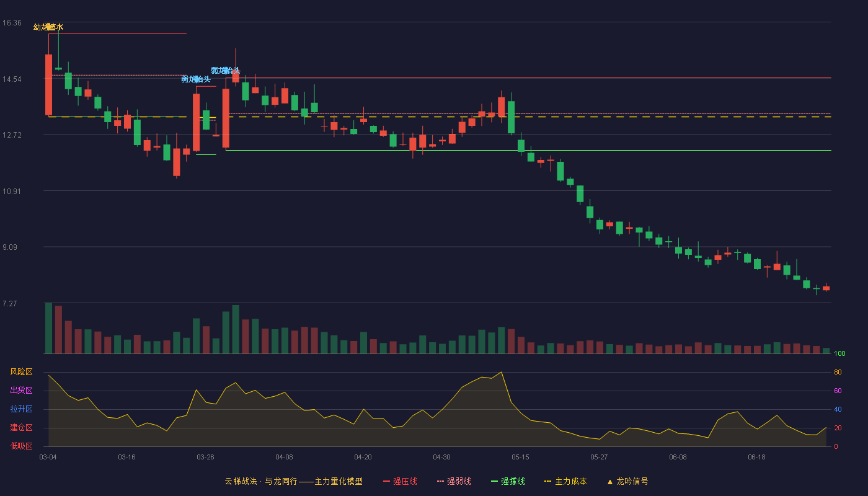Click the indicator peak near 80 level

tap(501, 372)
